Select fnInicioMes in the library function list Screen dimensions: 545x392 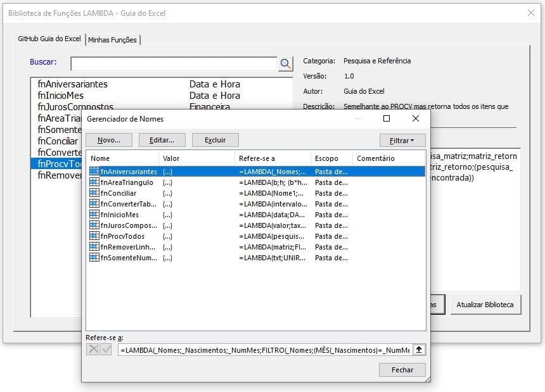pyautogui.click(x=61, y=96)
